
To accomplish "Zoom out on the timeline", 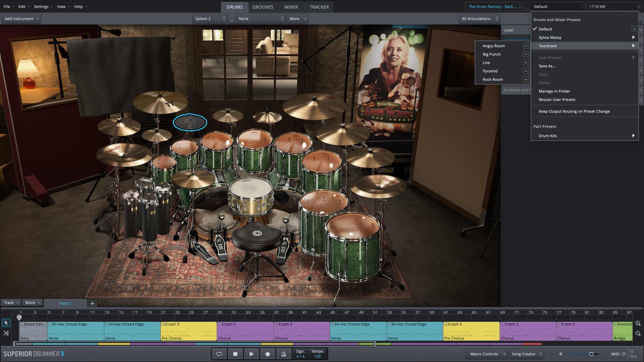I will [638, 333].
